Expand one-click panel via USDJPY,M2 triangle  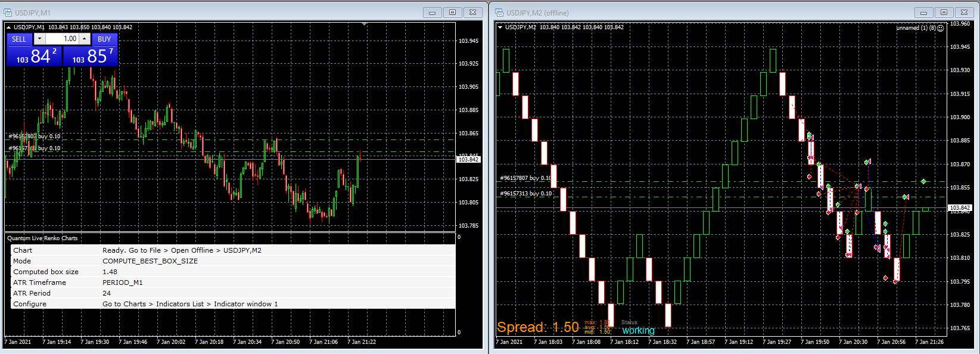click(500, 27)
